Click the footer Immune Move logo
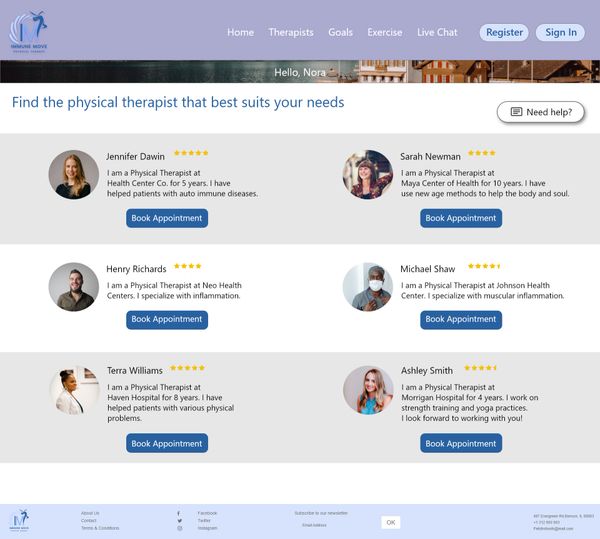This screenshot has width=600, height=539. (20, 520)
